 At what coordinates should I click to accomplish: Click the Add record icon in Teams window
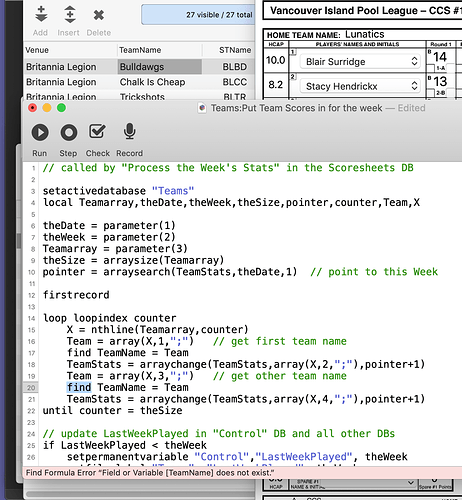tap(41, 15)
